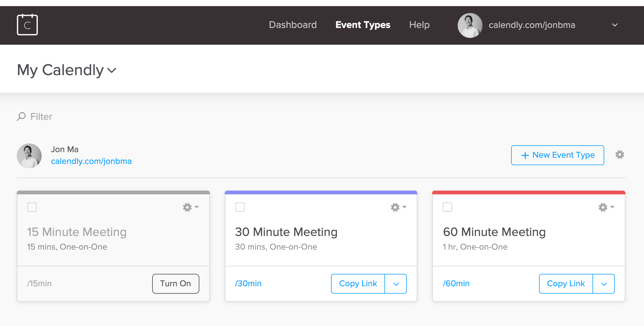Open the gear next to New Event Type

[x=620, y=155]
